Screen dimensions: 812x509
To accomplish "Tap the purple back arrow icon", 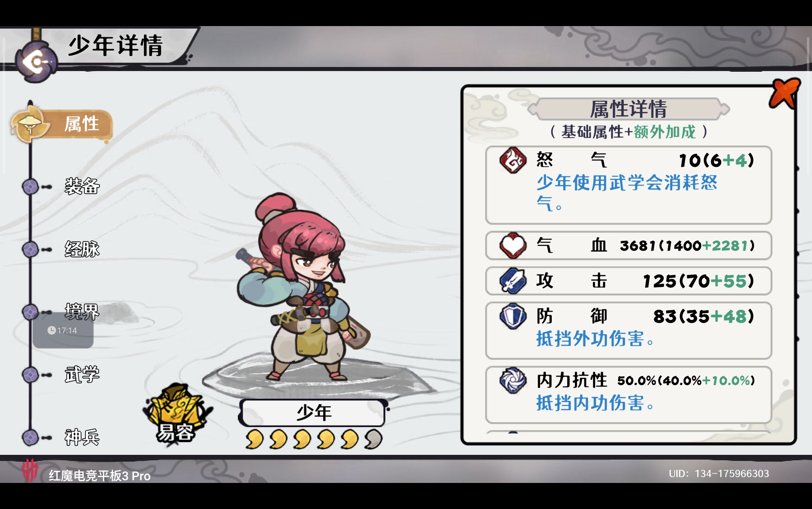I will tap(36, 62).
